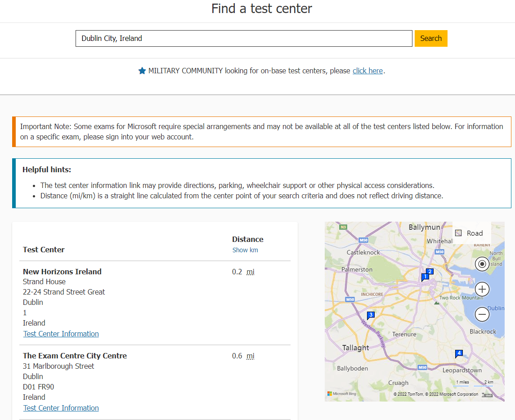Click the Distance column header
Screen dimensions: 515x420
coord(248,239)
